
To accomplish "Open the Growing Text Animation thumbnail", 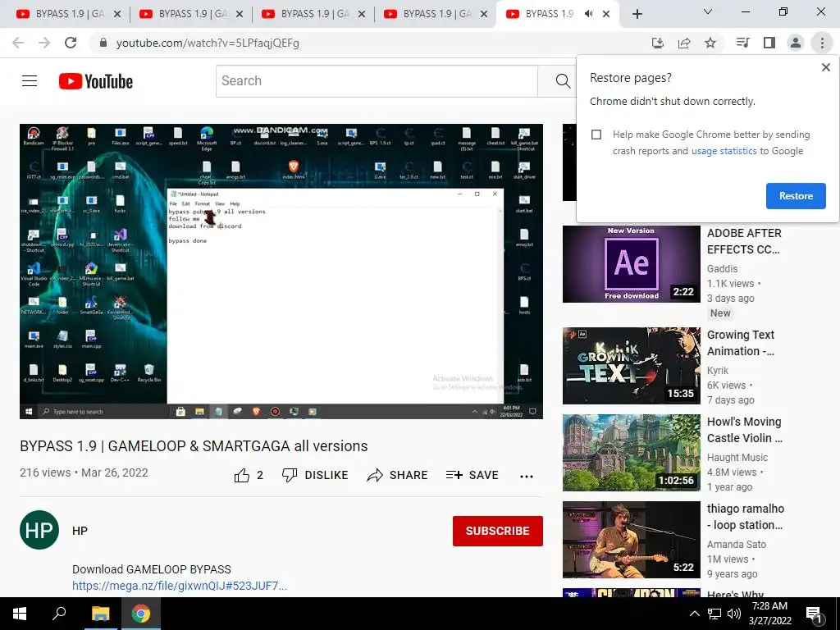I will coord(631,365).
